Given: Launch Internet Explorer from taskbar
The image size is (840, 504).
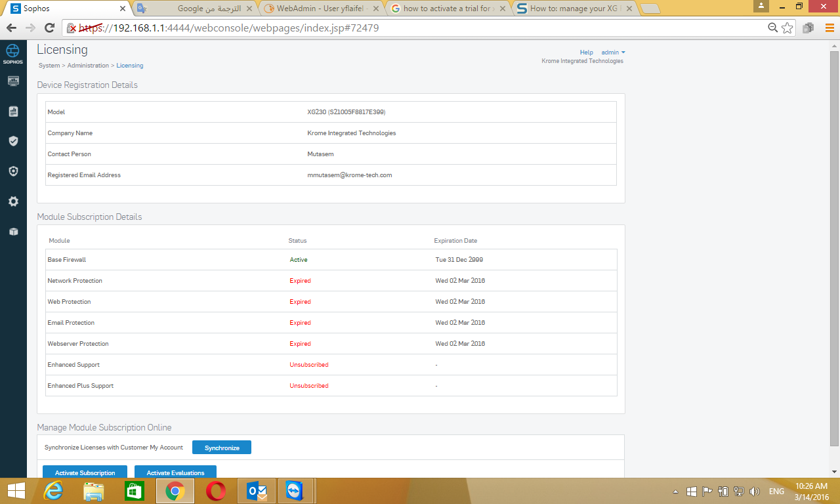Looking at the screenshot, I should coord(53,491).
